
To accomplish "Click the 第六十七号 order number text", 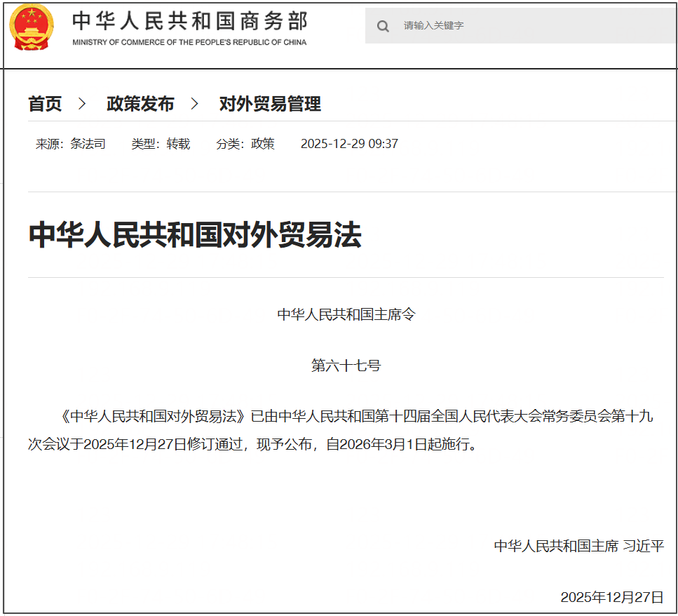I will 346,364.
